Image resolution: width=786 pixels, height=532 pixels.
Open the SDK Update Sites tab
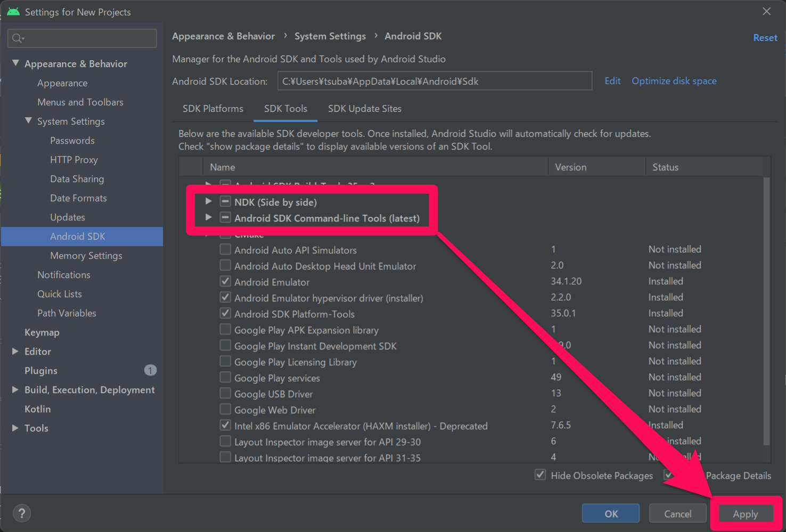[x=365, y=109]
